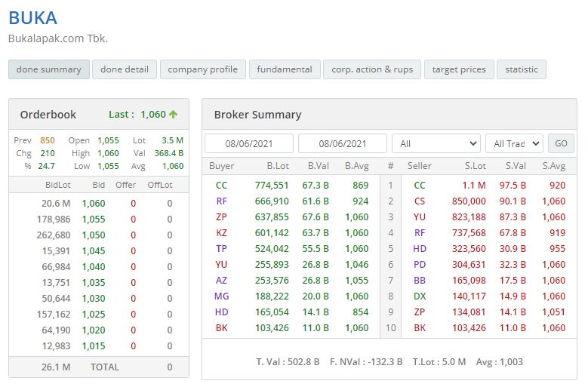Click the S.Val column header
The height and width of the screenshot is (390, 588).
pyautogui.click(x=516, y=166)
